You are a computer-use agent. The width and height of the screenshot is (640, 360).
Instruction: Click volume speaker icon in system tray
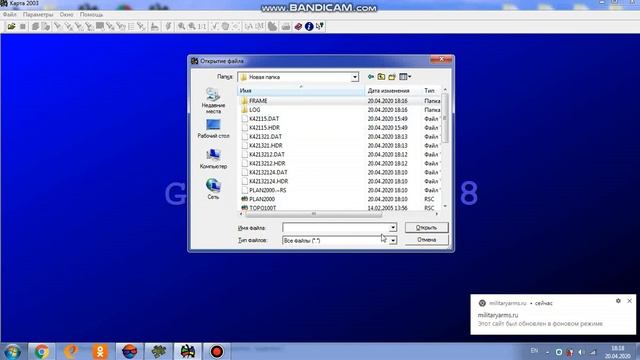point(581,352)
